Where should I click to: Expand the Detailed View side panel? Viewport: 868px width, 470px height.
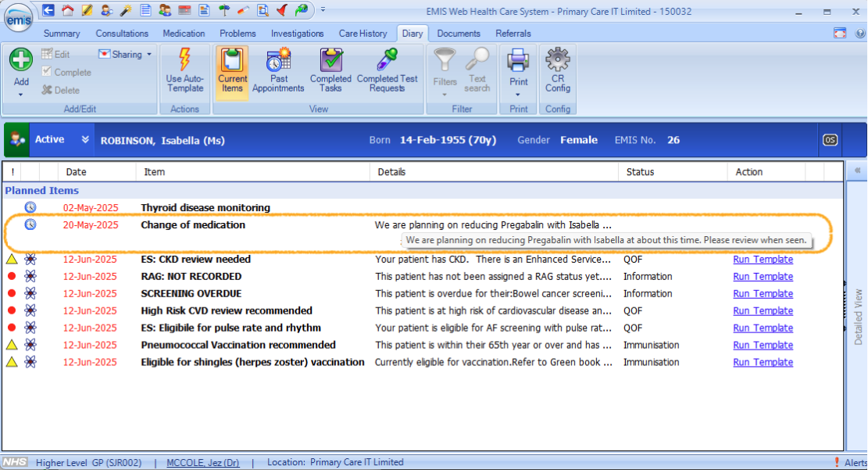tap(858, 170)
